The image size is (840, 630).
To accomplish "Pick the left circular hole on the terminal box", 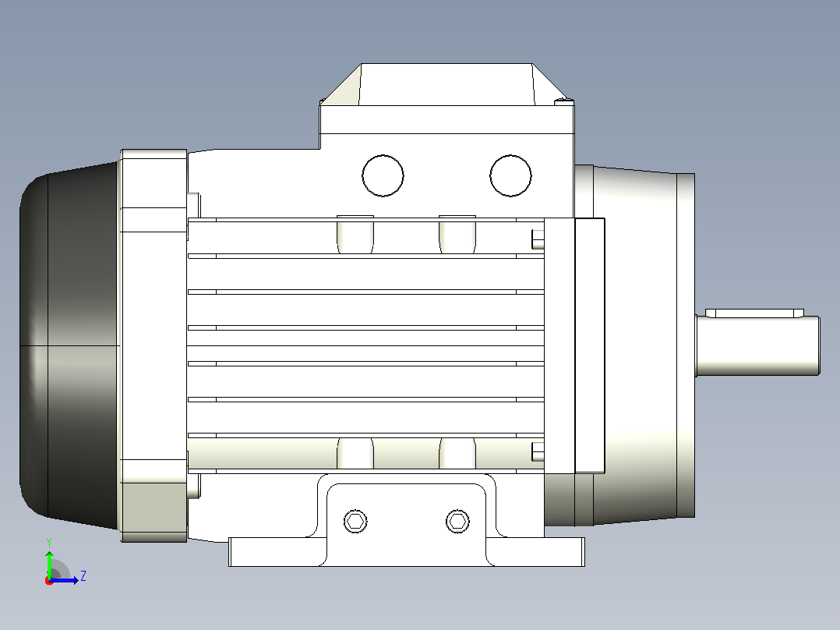I will point(383,176).
